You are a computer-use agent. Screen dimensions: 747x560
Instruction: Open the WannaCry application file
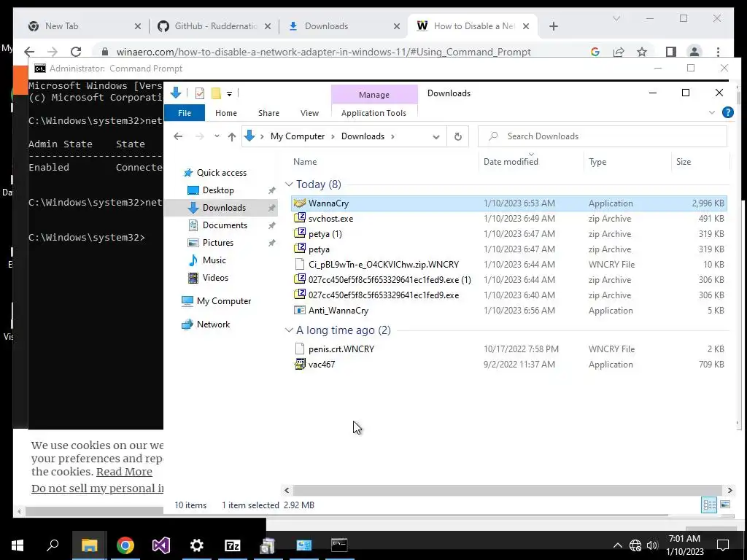click(508, 203)
